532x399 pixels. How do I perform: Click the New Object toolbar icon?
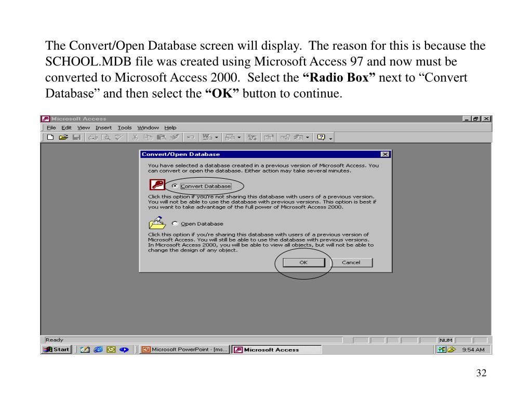point(298,137)
